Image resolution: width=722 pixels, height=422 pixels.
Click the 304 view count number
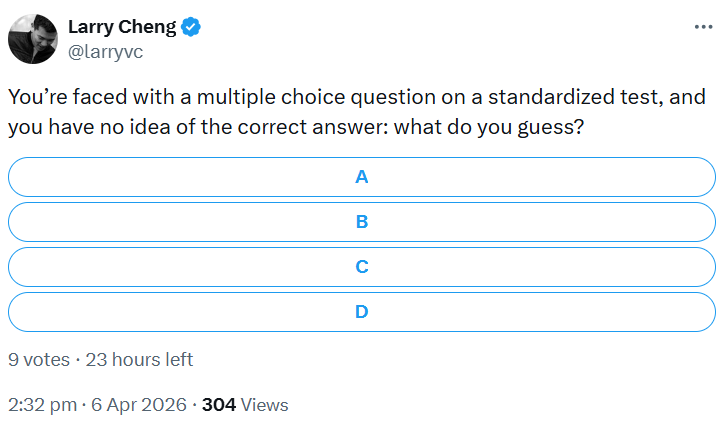(218, 405)
